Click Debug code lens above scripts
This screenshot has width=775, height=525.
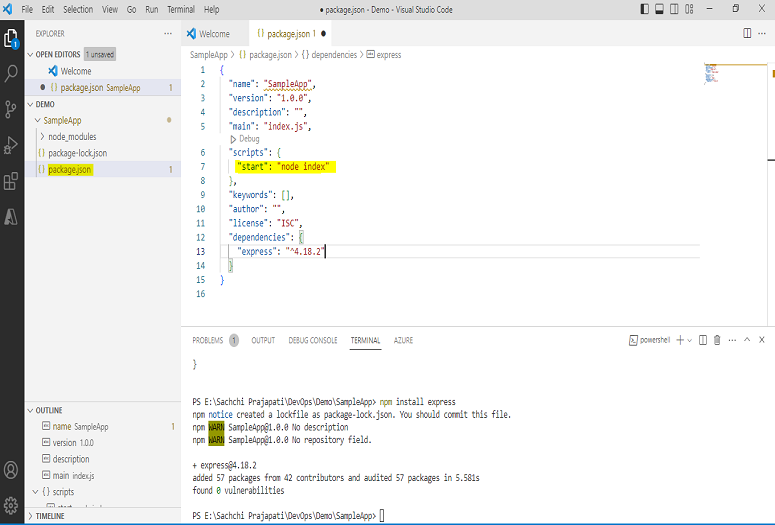245,139
